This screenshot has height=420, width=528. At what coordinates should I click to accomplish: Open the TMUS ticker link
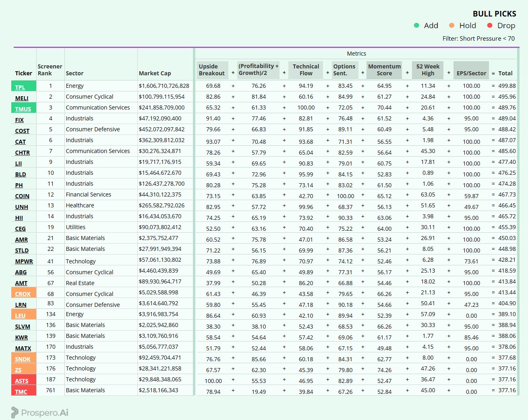23,109
